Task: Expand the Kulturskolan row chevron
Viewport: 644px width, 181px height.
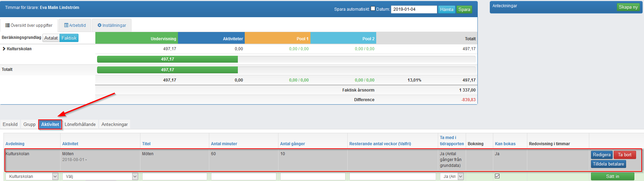Action: pyautogui.click(x=4, y=49)
